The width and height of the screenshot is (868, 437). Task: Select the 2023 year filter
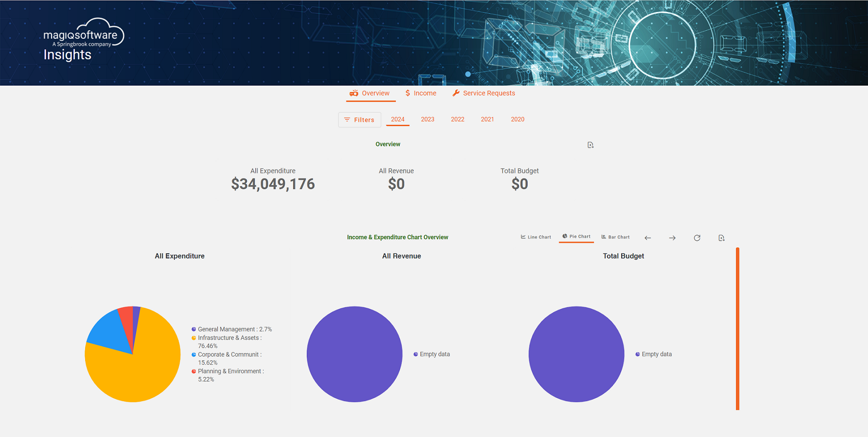pyautogui.click(x=427, y=119)
